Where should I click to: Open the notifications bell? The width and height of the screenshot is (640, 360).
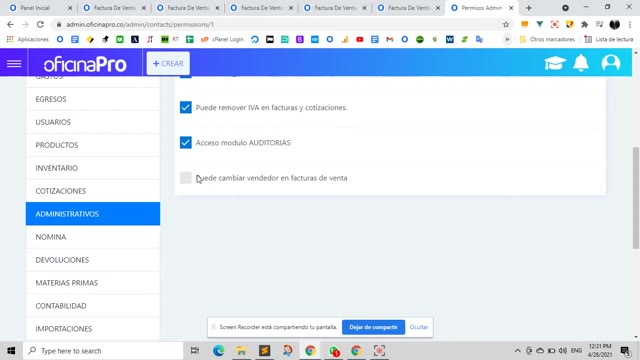coord(581,63)
